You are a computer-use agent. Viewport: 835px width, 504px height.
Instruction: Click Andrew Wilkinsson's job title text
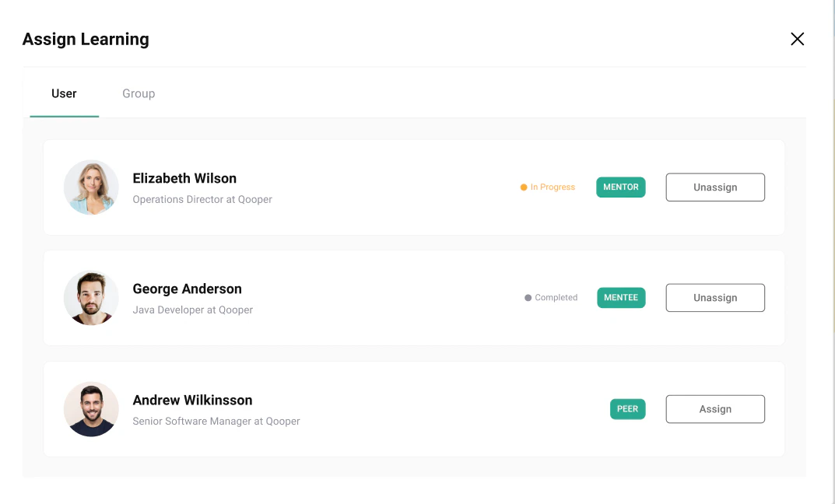click(216, 421)
